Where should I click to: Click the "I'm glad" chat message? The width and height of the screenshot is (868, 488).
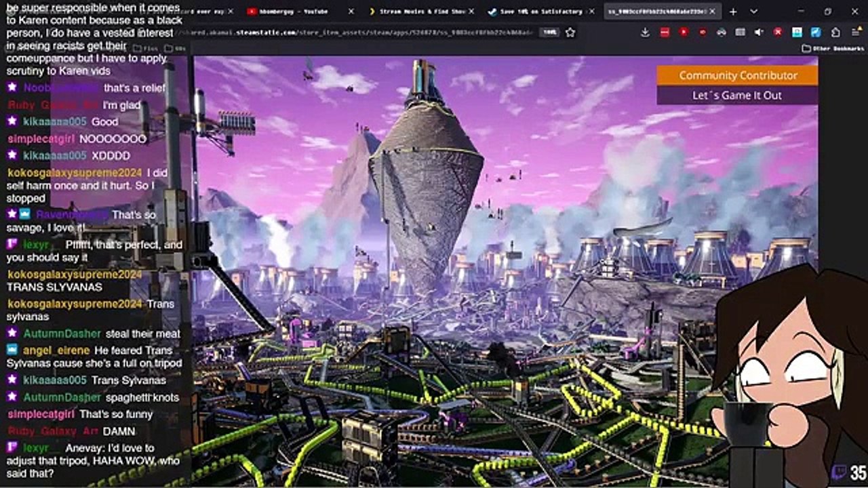[121, 105]
